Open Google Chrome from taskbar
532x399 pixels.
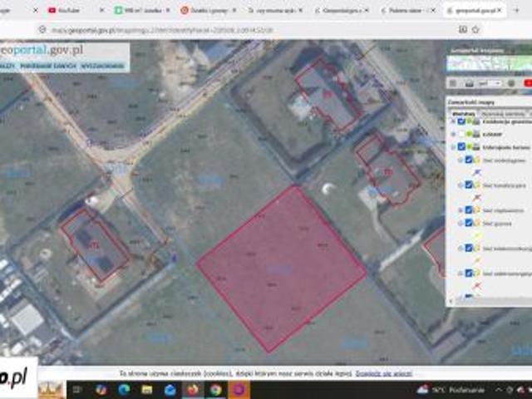[216, 390]
